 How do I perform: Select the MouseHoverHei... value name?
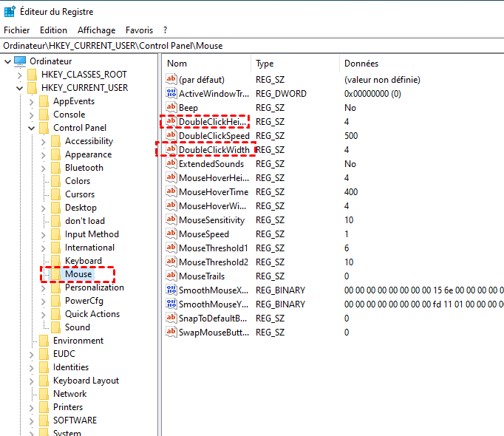[x=214, y=178]
